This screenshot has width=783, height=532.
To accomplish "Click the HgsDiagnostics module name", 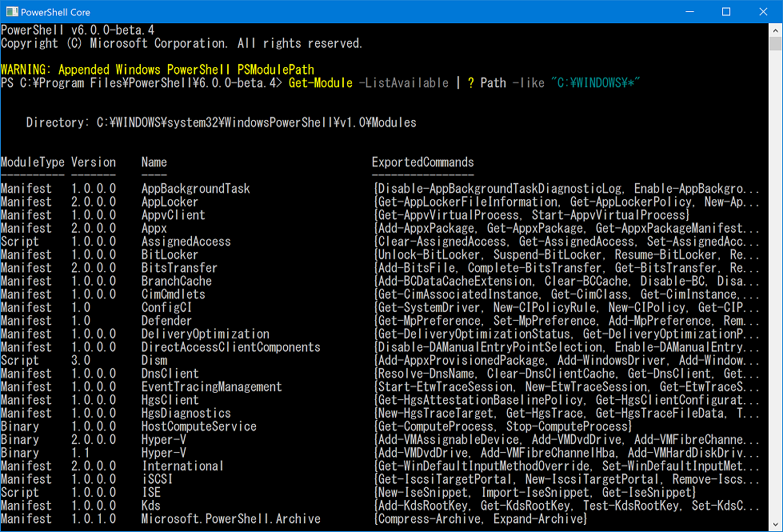I will pos(186,414).
